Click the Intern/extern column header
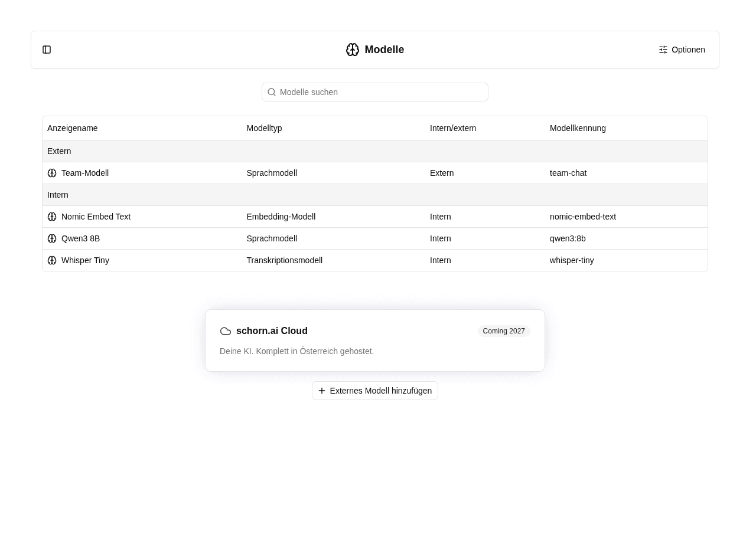The width and height of the screenshot is (756, 550). pyautogui.click(x=453, y=128)
